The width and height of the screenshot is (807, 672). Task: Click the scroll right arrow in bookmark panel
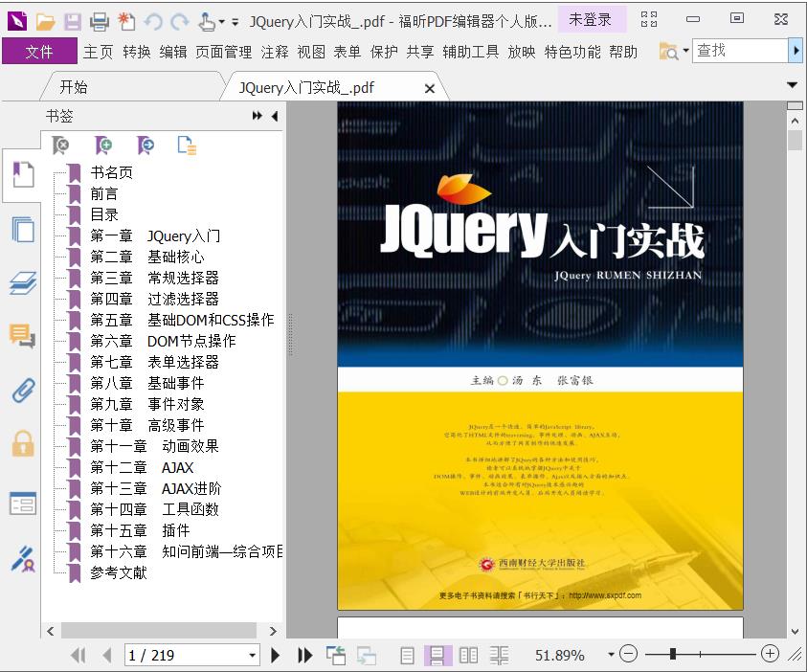273,631
